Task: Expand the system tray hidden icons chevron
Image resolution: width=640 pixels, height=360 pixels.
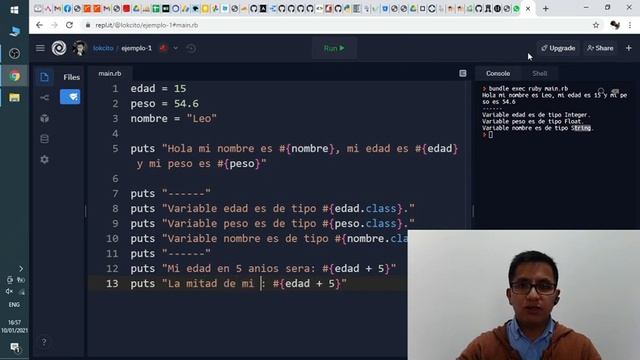Action: 21,269
